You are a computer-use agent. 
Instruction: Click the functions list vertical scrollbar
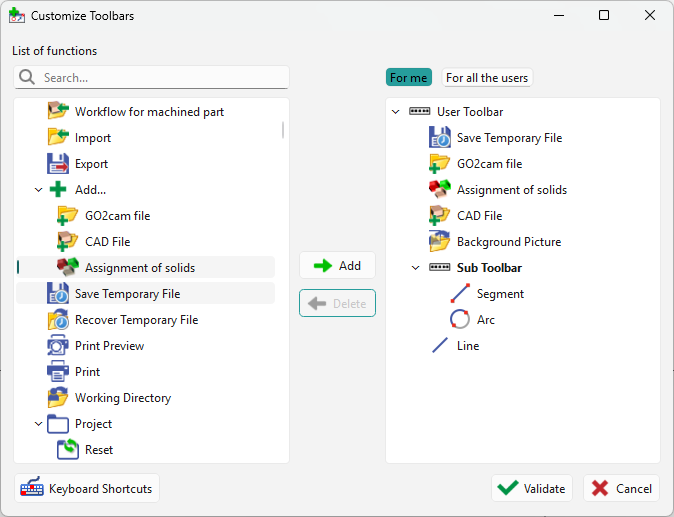pos(283,130)
